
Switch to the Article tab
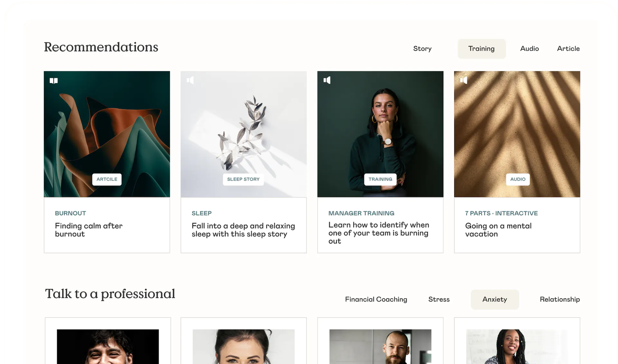click(568, 49)
